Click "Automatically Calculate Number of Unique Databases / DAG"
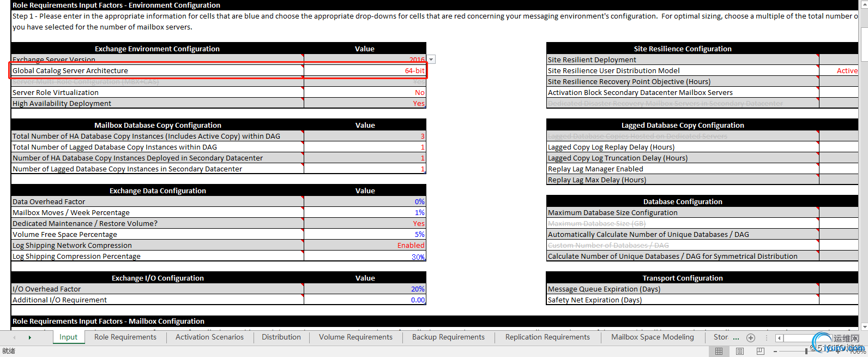The height and width of the screenshot is (357, 868). point(648,234)
